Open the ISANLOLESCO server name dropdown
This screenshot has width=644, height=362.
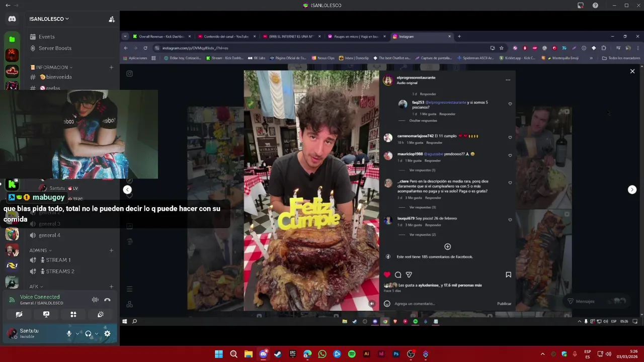(x=49, y=19)
